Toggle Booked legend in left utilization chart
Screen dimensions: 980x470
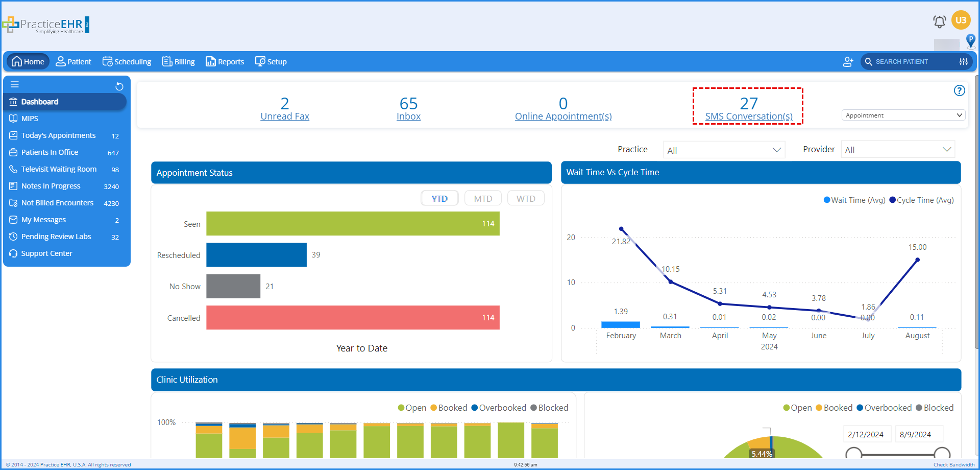(x=449, y=408)
